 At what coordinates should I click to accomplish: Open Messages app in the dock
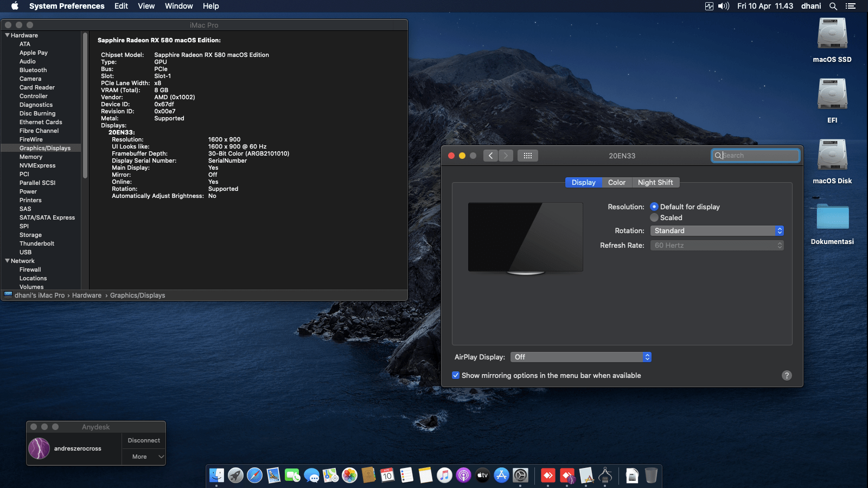[x=311, y=476]
